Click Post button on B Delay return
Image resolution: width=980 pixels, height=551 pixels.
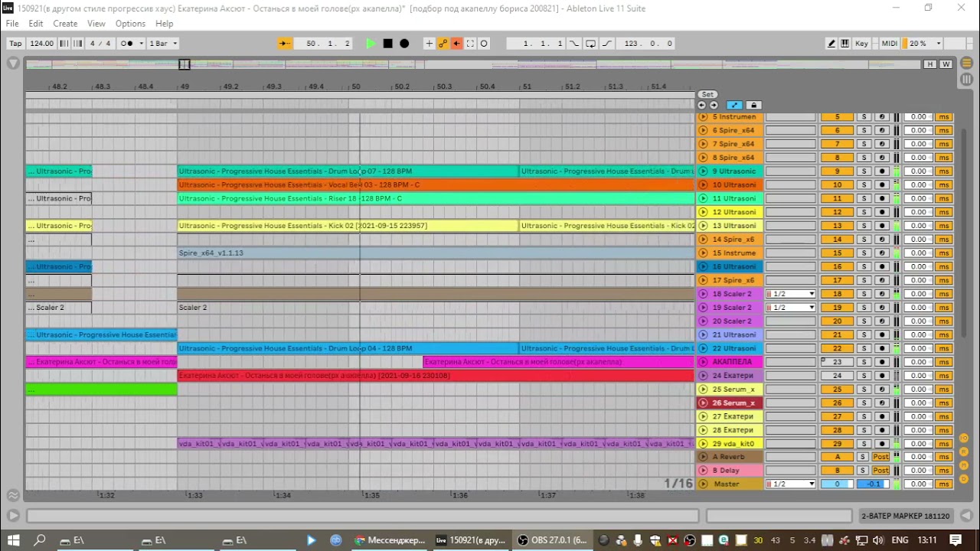pyautogui.click(x=880, y=471)
